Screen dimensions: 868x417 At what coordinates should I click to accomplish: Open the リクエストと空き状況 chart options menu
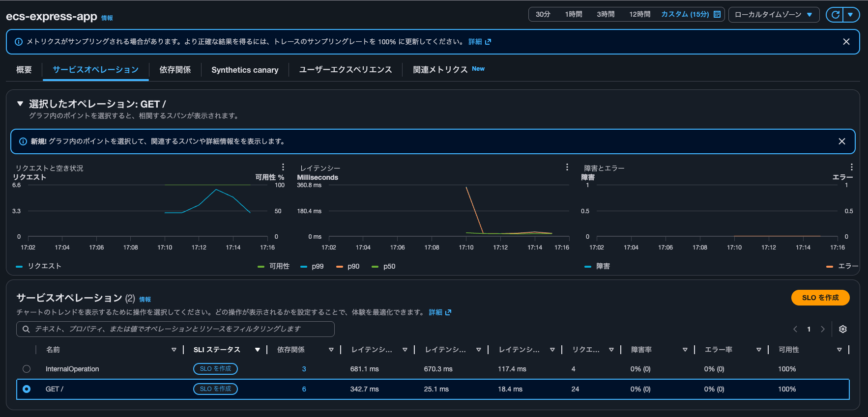pos(283,167)
